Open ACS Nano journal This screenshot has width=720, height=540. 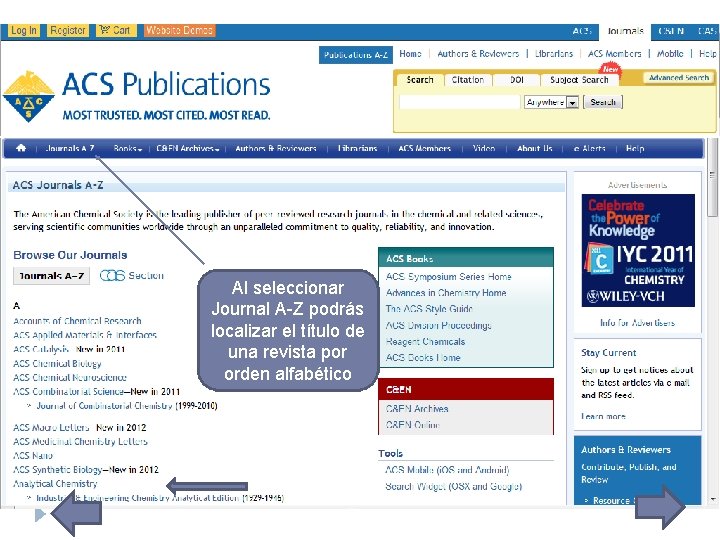[33, 456]
